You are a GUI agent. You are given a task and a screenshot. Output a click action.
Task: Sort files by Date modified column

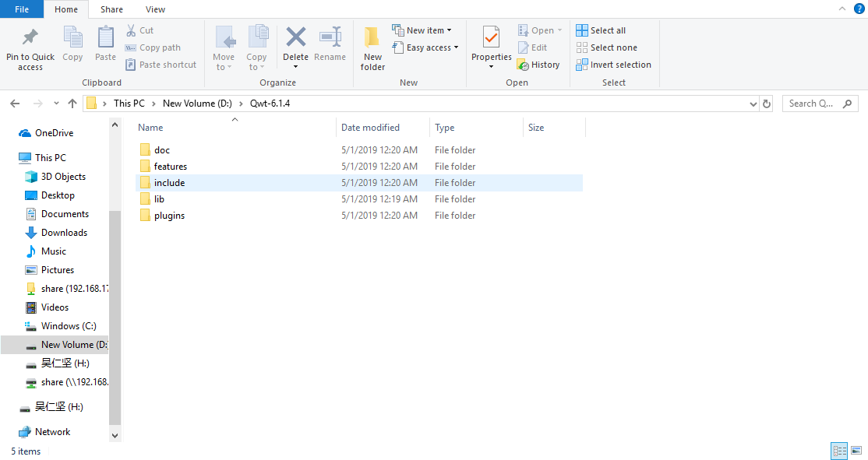coord(370,128)
